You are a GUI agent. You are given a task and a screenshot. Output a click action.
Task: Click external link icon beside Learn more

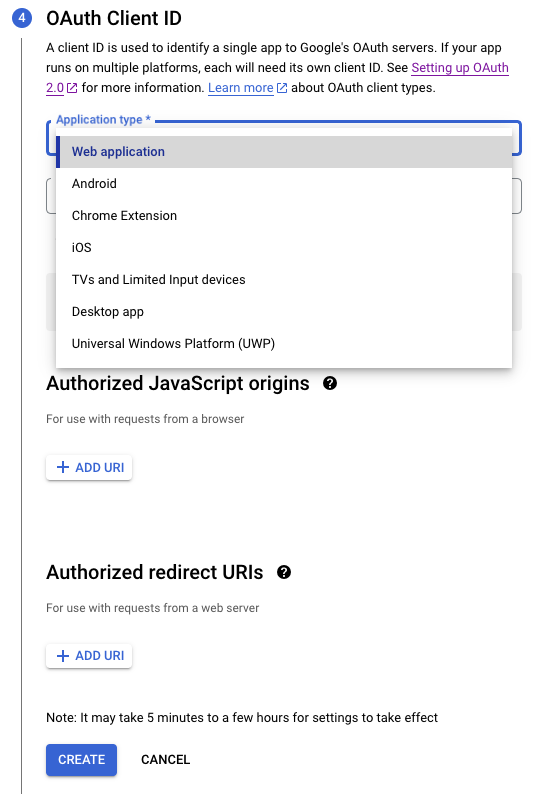pyautogui.click(x=282, y=88)
